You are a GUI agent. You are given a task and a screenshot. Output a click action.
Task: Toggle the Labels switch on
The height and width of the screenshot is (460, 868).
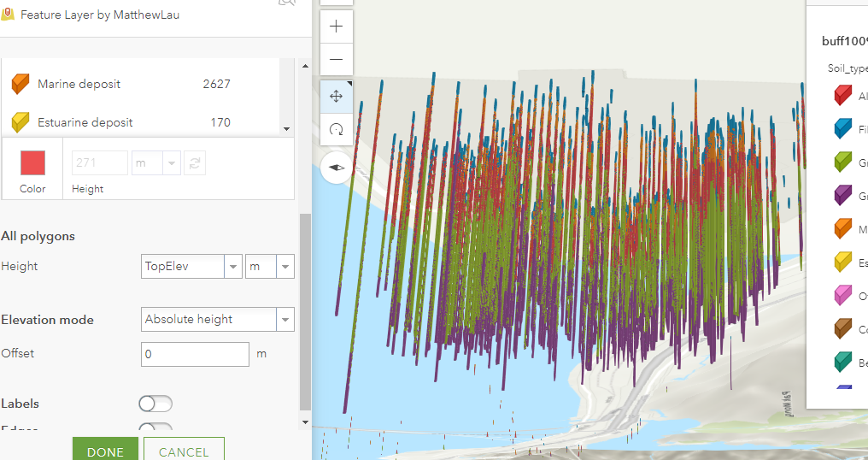(x=155, y=404)
